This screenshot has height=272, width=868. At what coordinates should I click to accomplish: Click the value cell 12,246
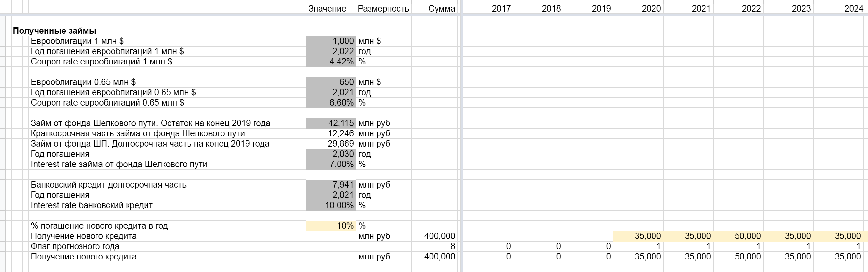tap(331, 133)
